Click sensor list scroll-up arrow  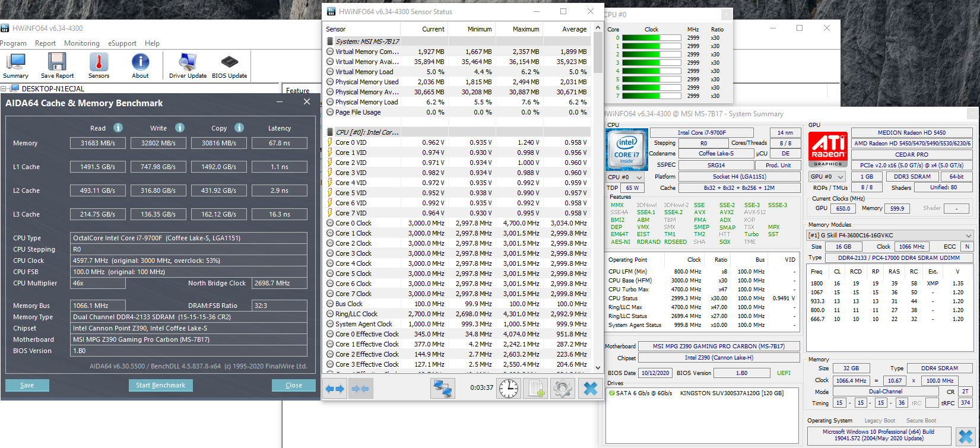pyautogui.click(x=598, y=28)
